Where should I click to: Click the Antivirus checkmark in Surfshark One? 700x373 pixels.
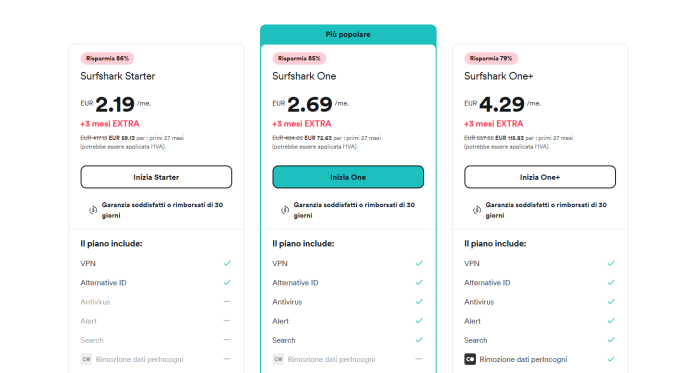[x=419, y=302]
